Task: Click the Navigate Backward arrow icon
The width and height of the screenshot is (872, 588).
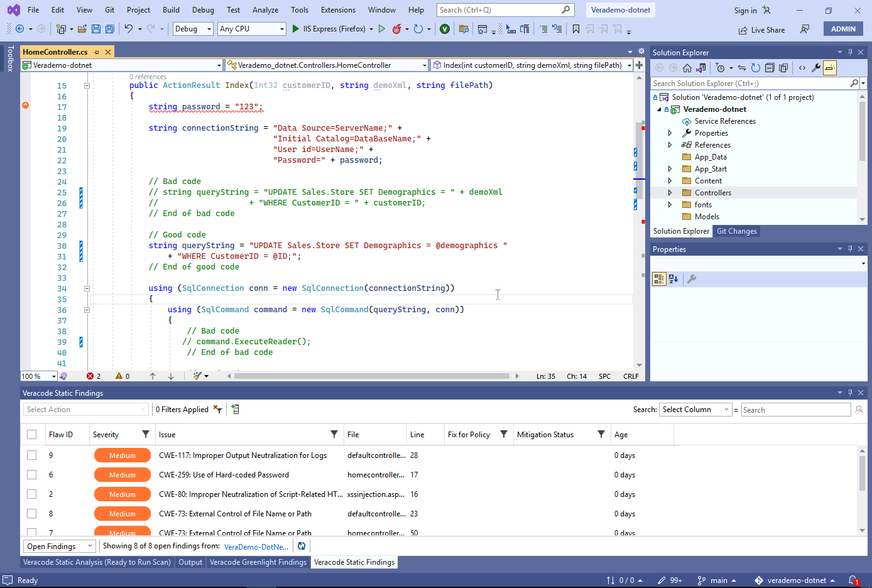Action: [x=19, y=29]
